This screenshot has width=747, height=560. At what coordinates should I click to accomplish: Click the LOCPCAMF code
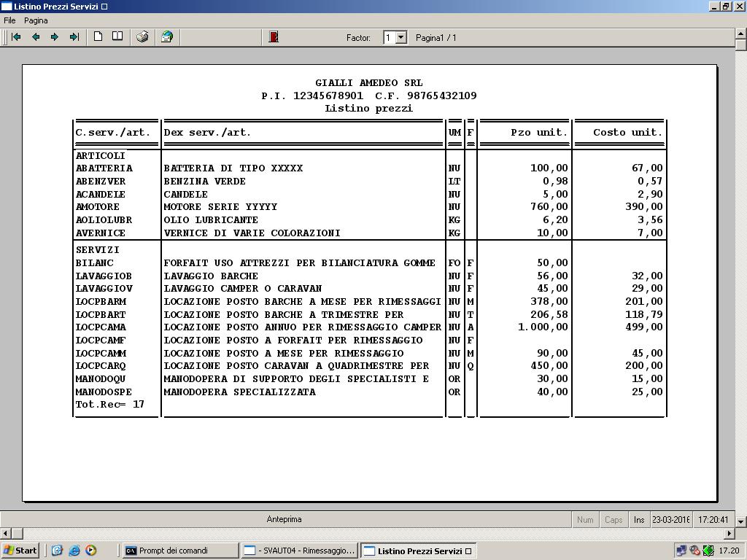(x=101, y=341)
